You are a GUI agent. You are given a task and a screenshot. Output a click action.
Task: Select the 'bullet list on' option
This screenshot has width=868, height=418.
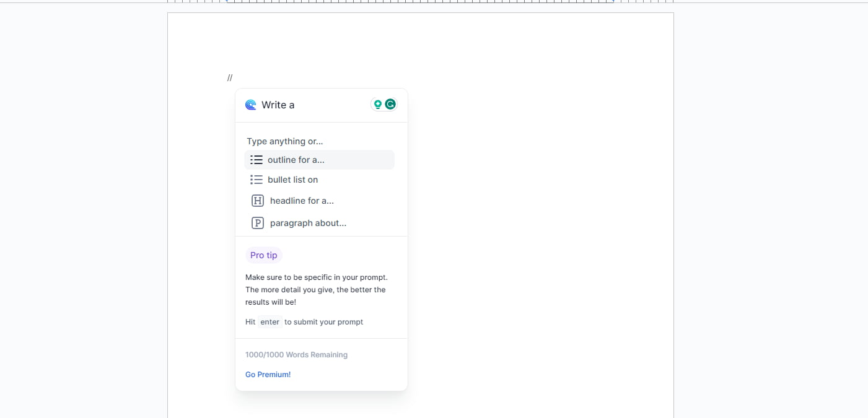pos(292,180)
